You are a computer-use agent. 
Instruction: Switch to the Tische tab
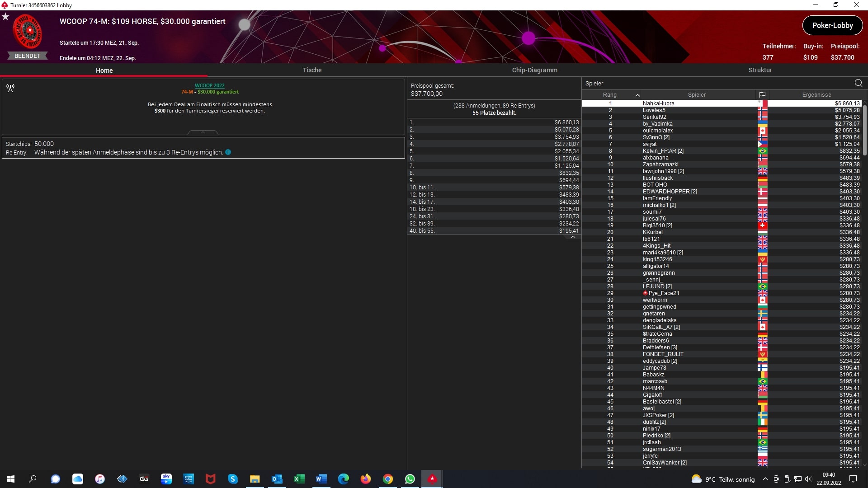[312, 70]
